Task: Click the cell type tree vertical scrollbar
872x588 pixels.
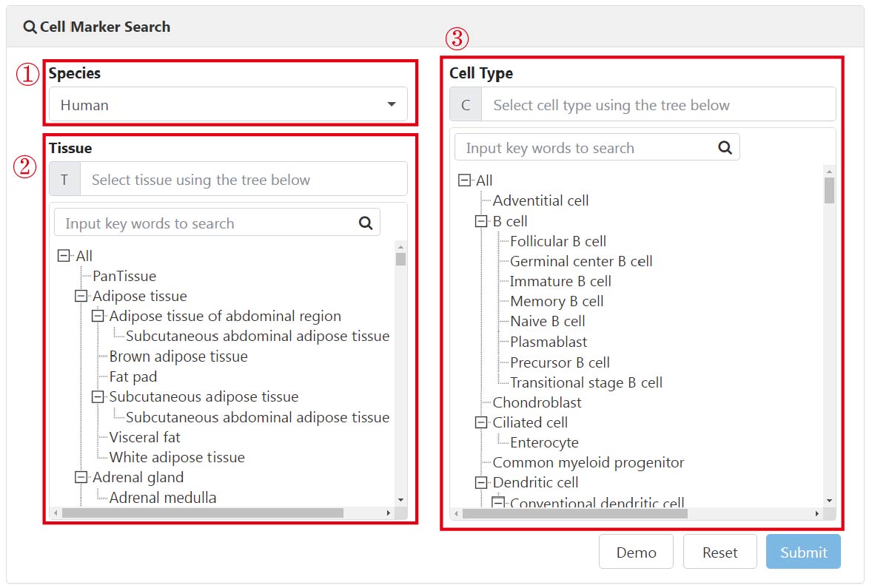Action: click(x=829, y=336)
